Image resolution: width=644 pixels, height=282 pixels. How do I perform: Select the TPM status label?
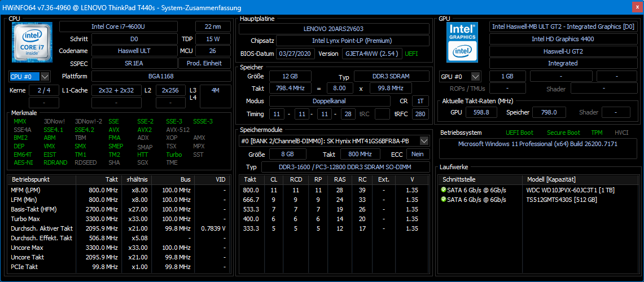(597, 133)
